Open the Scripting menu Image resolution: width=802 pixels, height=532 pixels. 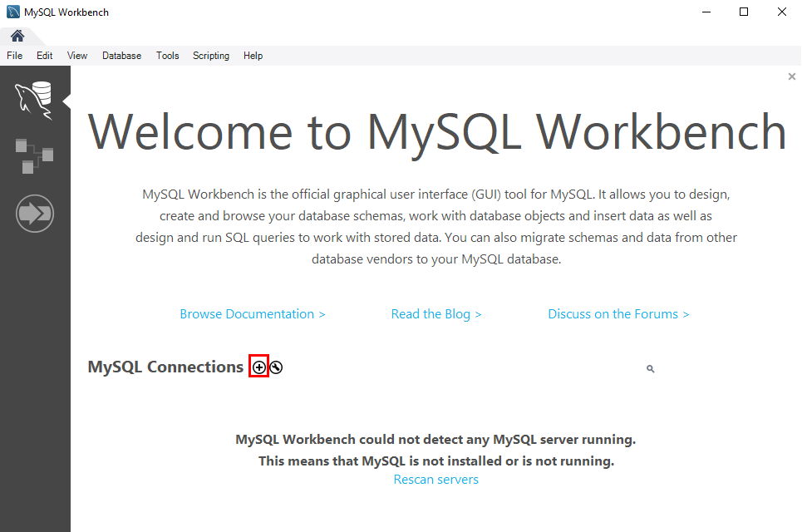(211, 56)
